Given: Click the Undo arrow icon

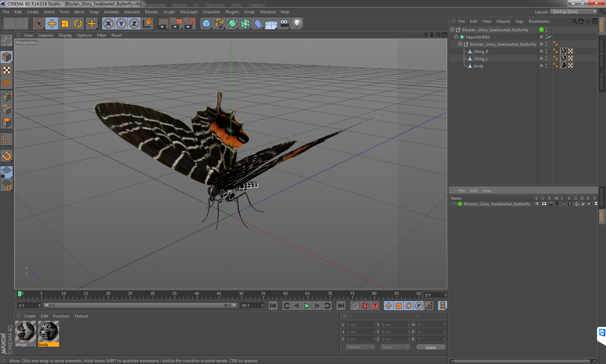Looking at the screenshot, I should [9, 24].
